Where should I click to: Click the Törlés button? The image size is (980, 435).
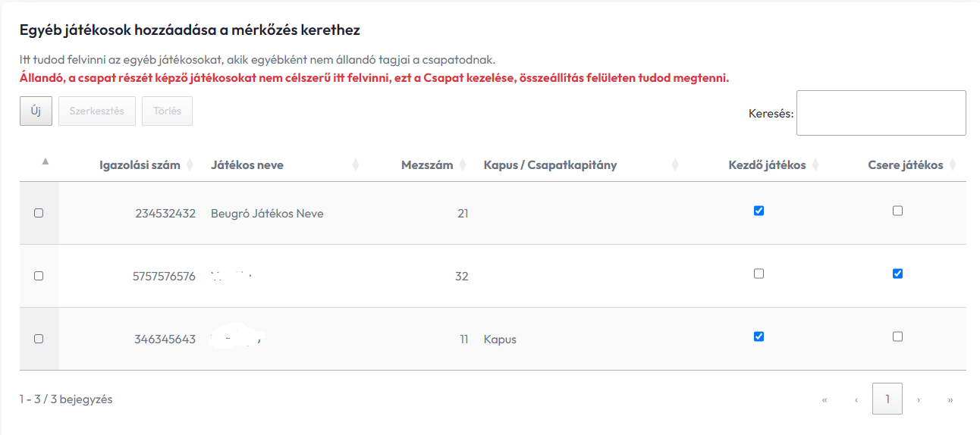pyautogui.click(x=168, y=111)
